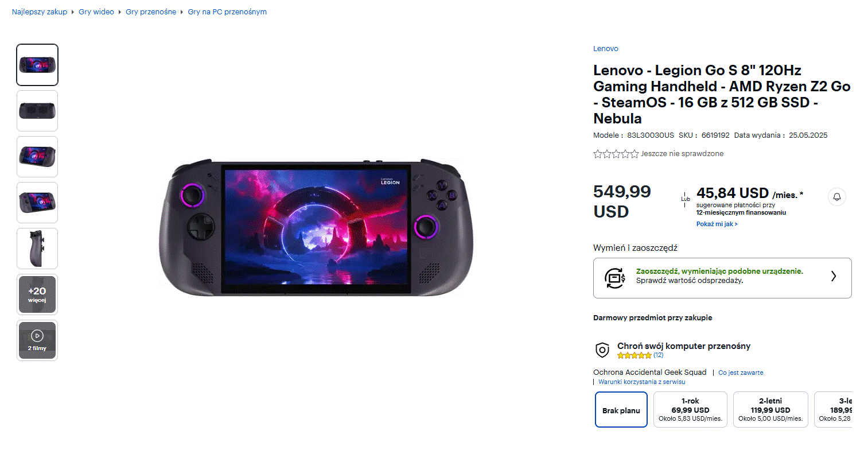Click the price alert bell icon
868x450 pixels.
(x=836, y=197)
